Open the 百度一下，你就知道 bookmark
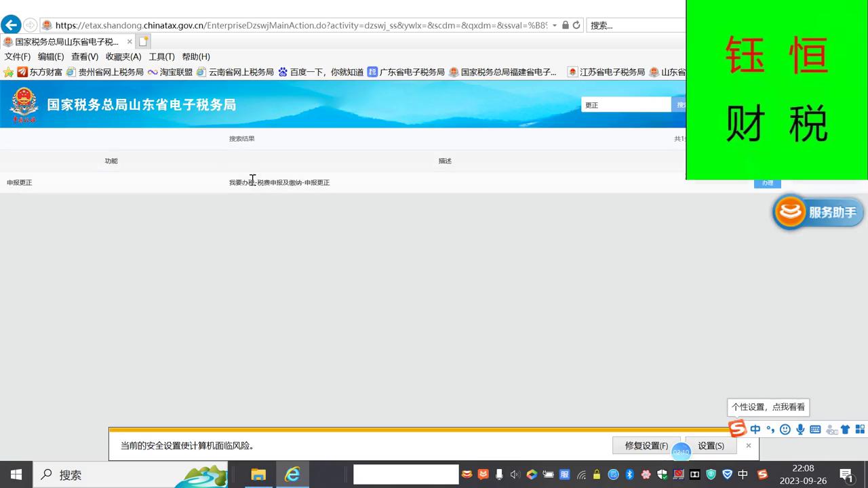 coord(321,72)
